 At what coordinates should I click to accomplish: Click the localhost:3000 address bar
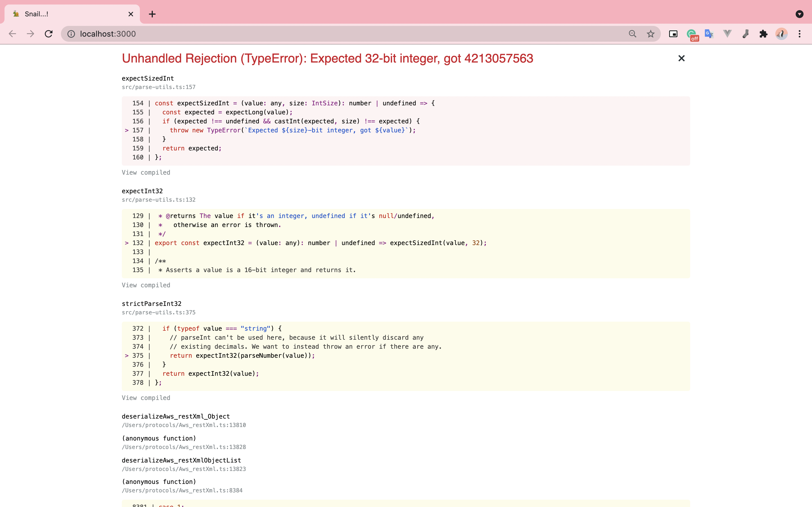[336, 34]
